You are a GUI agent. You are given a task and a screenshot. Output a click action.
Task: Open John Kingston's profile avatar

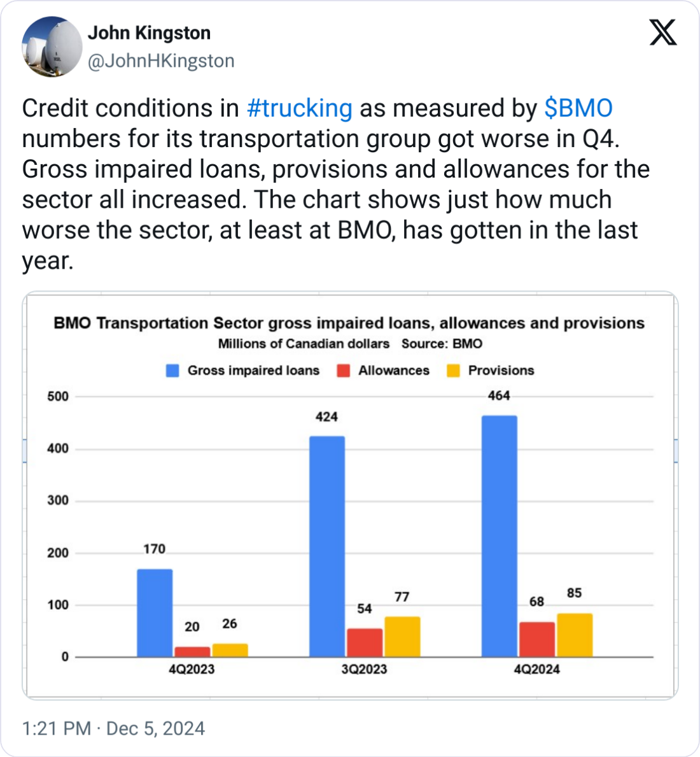(x=52, y=47)
